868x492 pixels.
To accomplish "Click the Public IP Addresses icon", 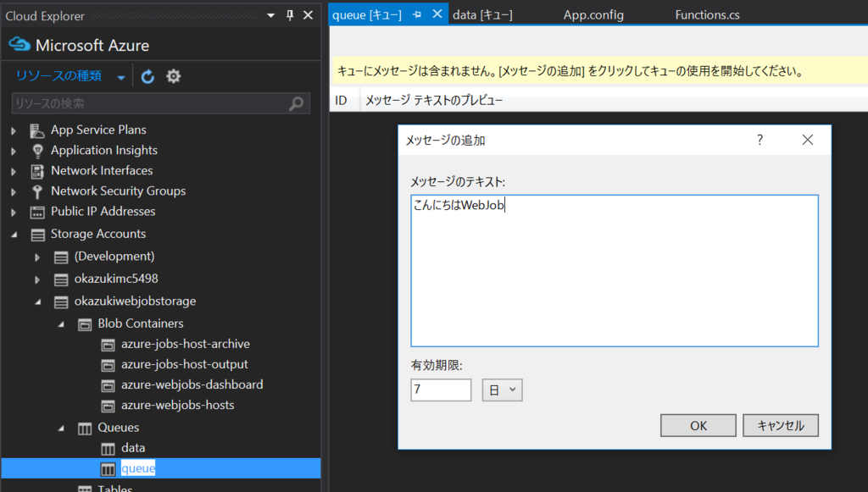I will 37,213.
